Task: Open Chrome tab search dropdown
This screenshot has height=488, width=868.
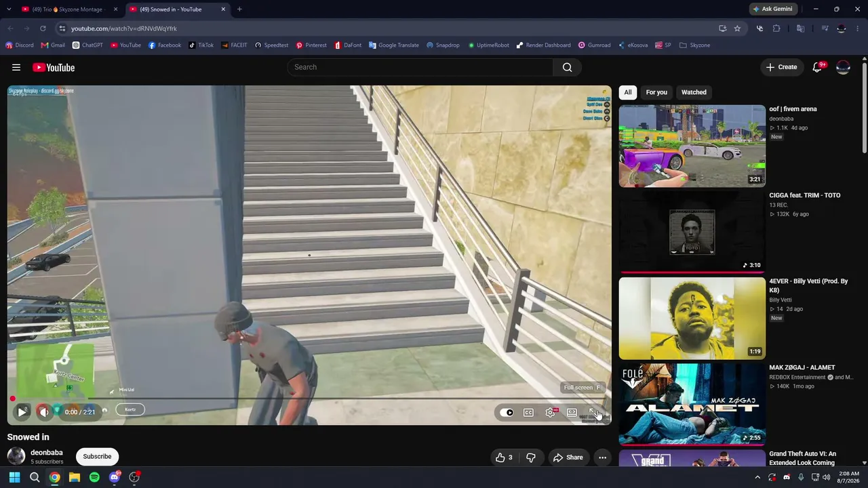Action: 9,9
